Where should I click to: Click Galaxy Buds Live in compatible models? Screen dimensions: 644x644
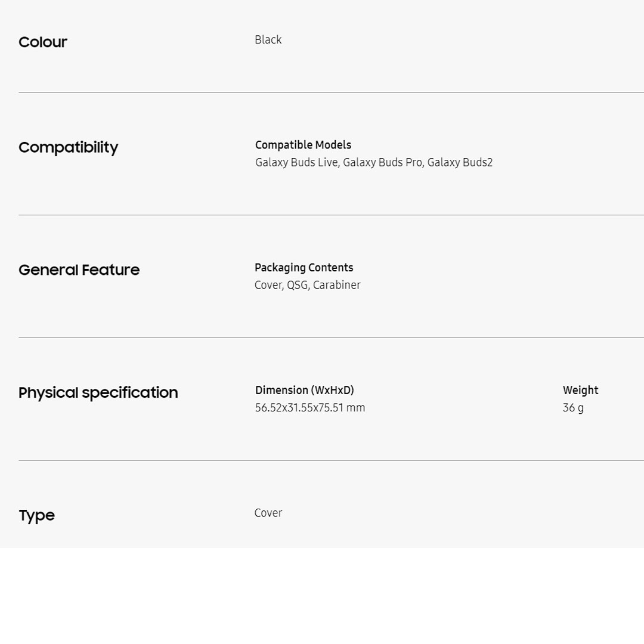[x=296, y=163]
